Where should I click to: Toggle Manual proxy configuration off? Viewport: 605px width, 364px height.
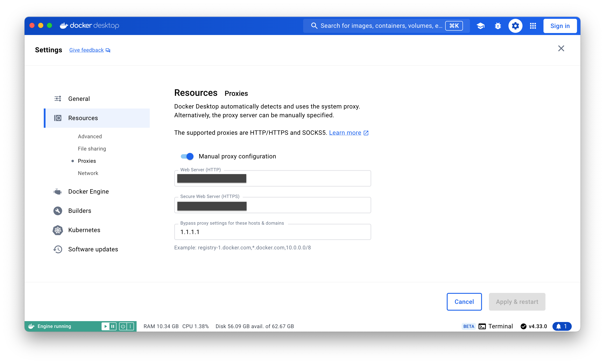(x=187, y=156)
